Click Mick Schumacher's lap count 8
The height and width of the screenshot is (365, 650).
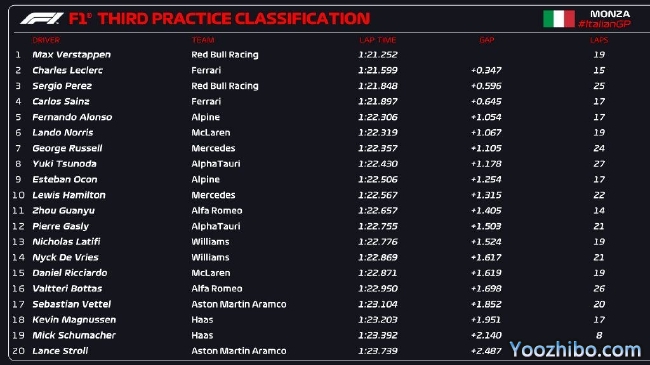click(599, 335)
